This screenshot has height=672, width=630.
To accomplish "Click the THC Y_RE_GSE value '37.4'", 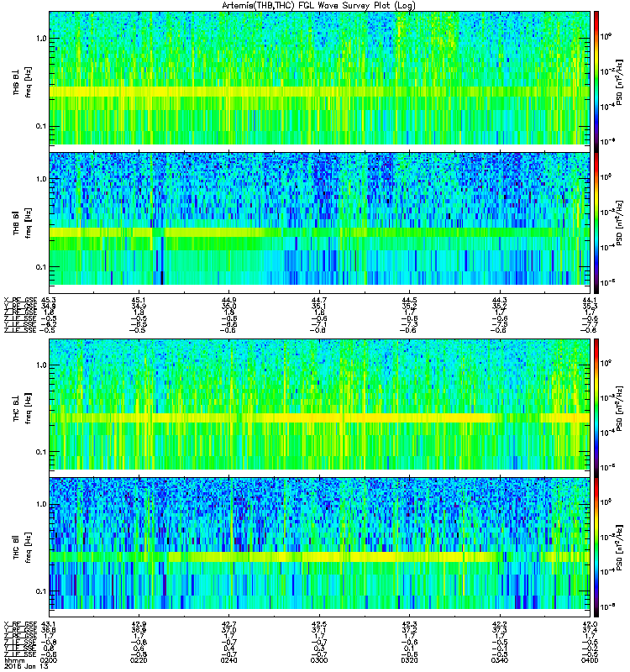I will click(590, 630).
